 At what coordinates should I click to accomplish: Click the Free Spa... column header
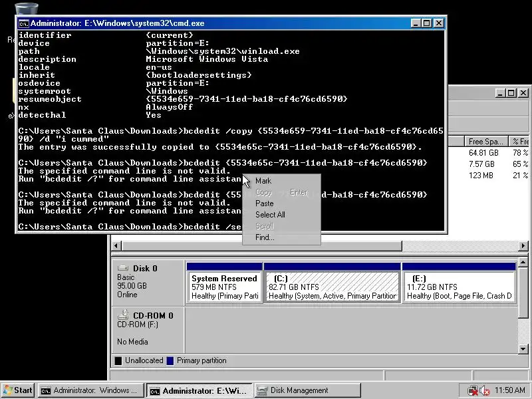[x=487, y=141]
